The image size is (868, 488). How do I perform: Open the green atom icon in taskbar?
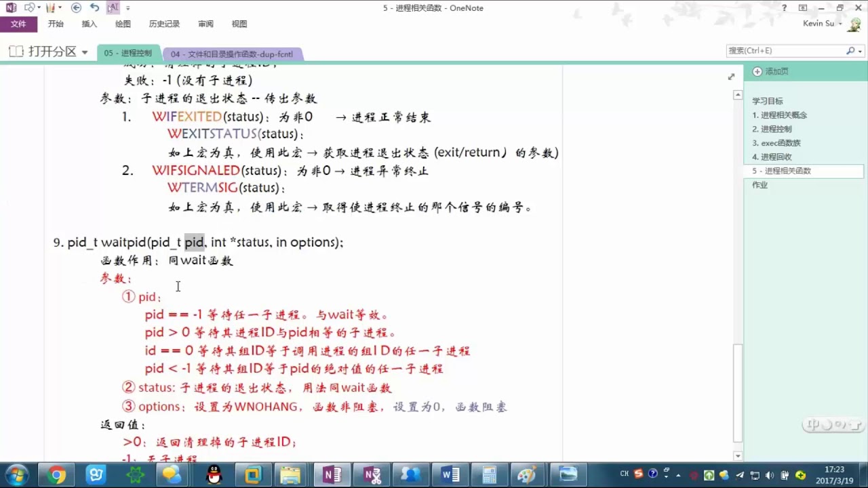click(136, 475)
